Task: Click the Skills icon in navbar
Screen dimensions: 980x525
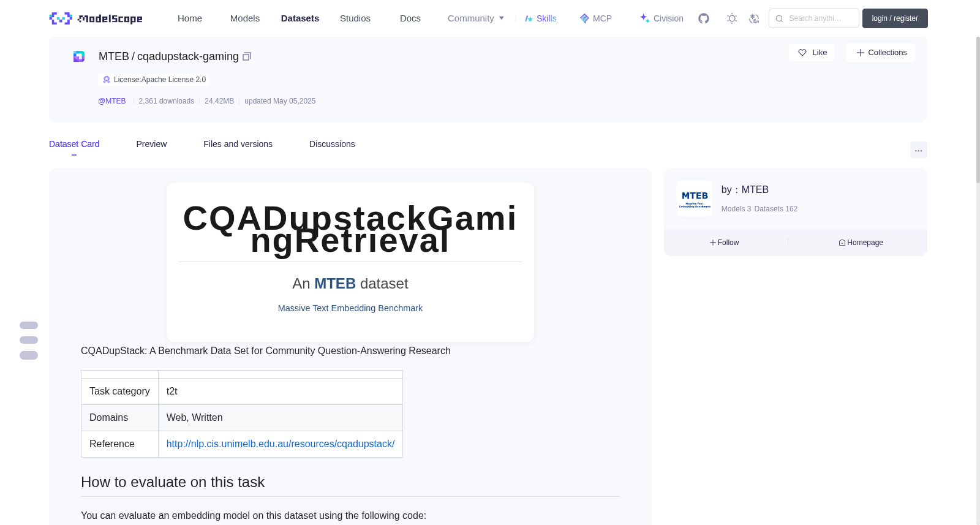Action: pyautogui.click(x=529, y=18)
